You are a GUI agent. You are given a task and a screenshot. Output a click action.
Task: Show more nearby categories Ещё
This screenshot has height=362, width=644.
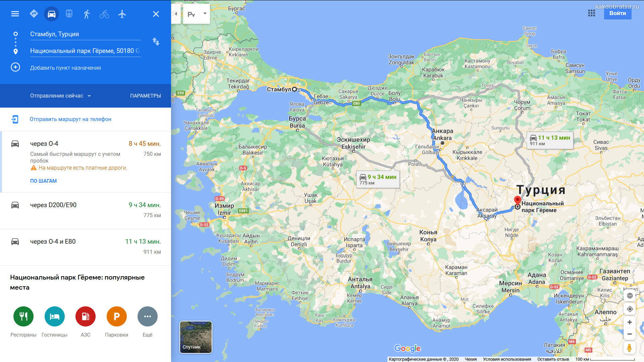pyautogui.click(x=148, y=322)
